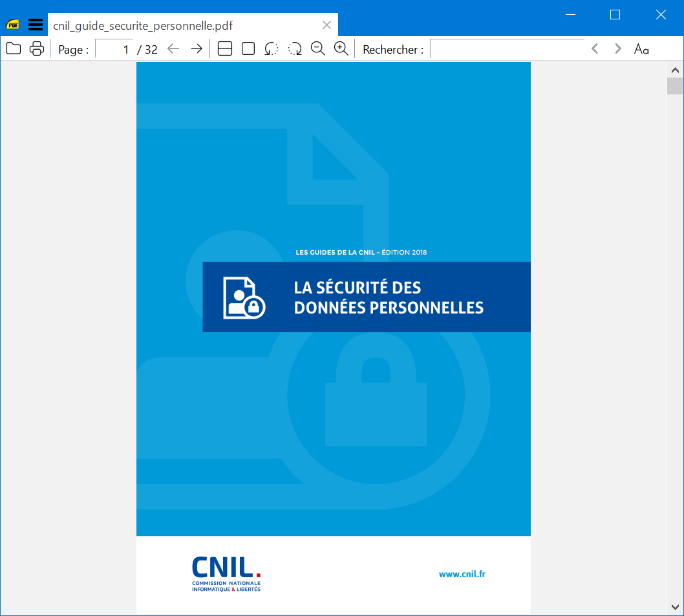Click the yellow PDF app logo
This screenshot has height=616, width=684.
point(13,25)
